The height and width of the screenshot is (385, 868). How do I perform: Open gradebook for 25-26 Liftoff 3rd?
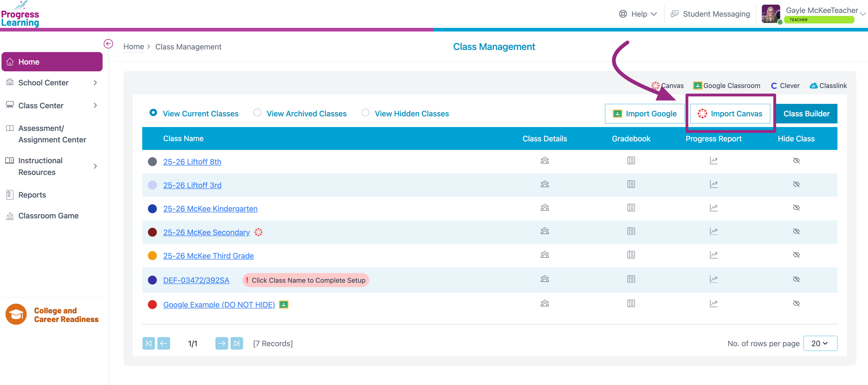pyautogui.click(x=631, y=184)
